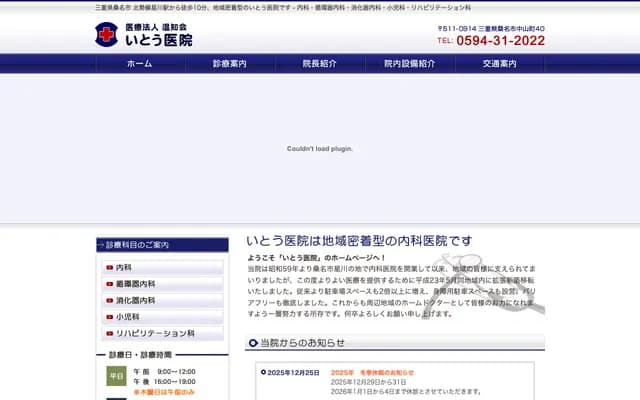Select the 小児科 sidebar link
Viewport: 640px width, 400px height.
(x=126, y=317)
